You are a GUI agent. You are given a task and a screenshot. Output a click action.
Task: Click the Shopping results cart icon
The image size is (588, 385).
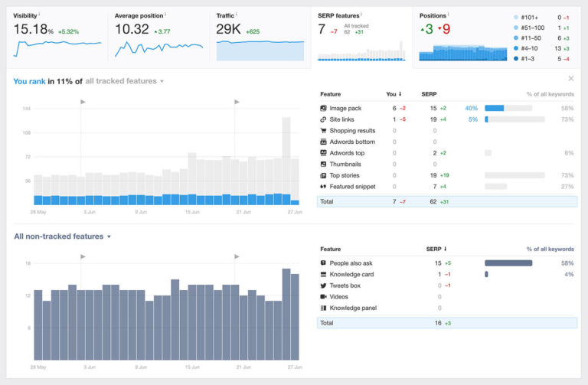click(324, 131)
